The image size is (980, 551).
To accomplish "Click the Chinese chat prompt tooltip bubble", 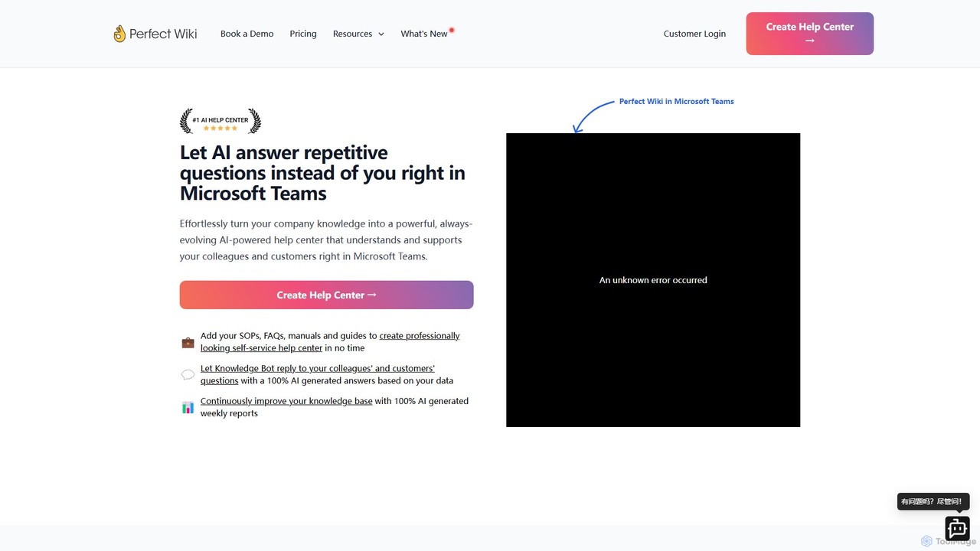I will 933,502.
